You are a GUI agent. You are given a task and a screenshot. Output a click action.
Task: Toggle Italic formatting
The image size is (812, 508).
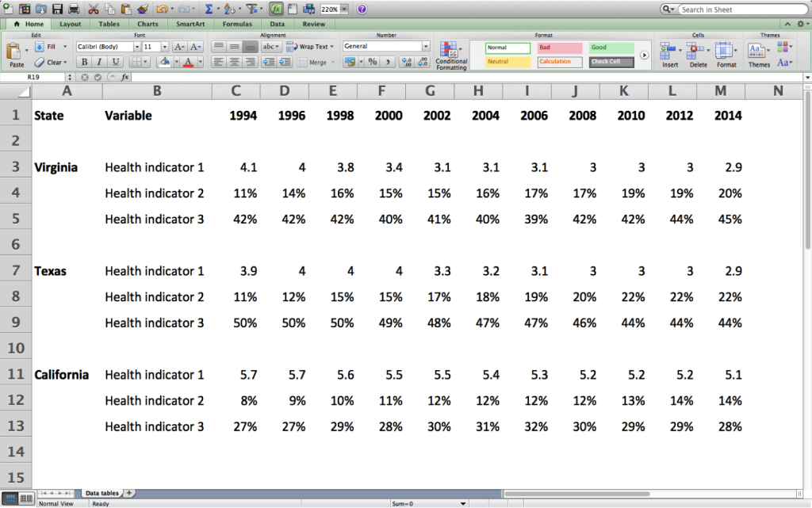(x=99, y=62)
